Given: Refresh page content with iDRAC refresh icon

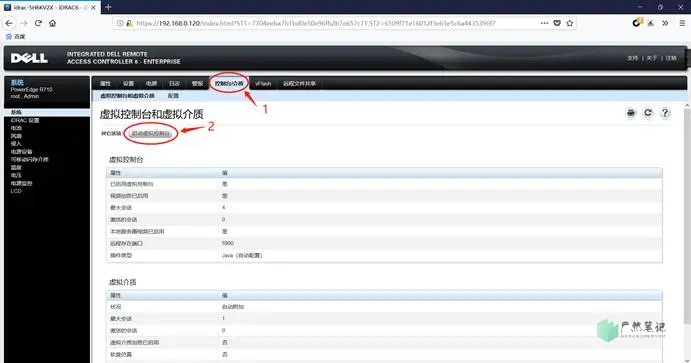Looking at the screenshot, I should pyautogui.click(x=648, y=113).
